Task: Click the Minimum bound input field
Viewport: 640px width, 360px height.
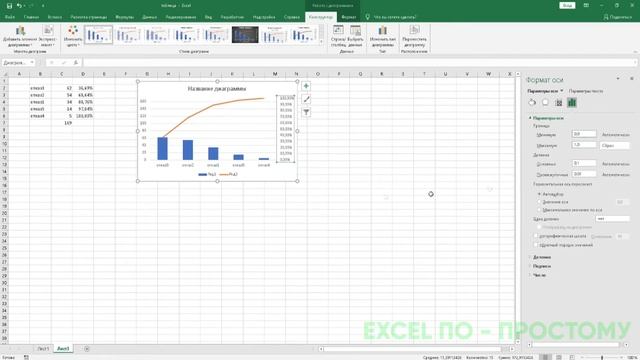Action: (584, 134)
